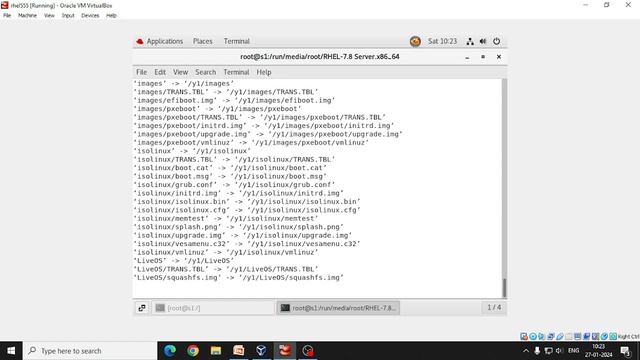Click the ENG language indicator
Image resolution: width=640 pixels, height=360 pixels.
point(573,351)
